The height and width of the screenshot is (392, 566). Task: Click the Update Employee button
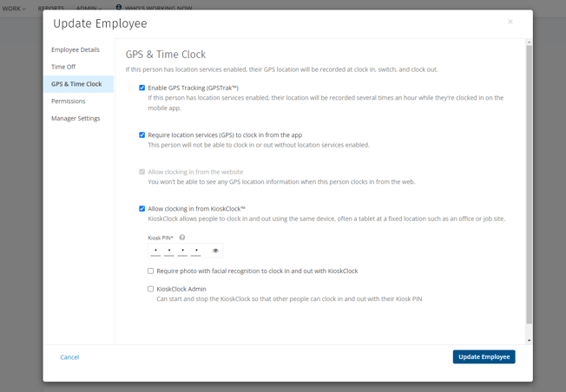click(484, 356)
